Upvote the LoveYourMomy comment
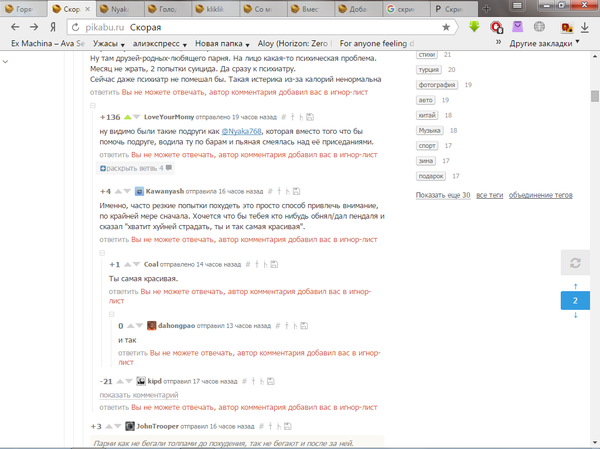The width and height of the screenshot is (600, 449). [127, 118]
